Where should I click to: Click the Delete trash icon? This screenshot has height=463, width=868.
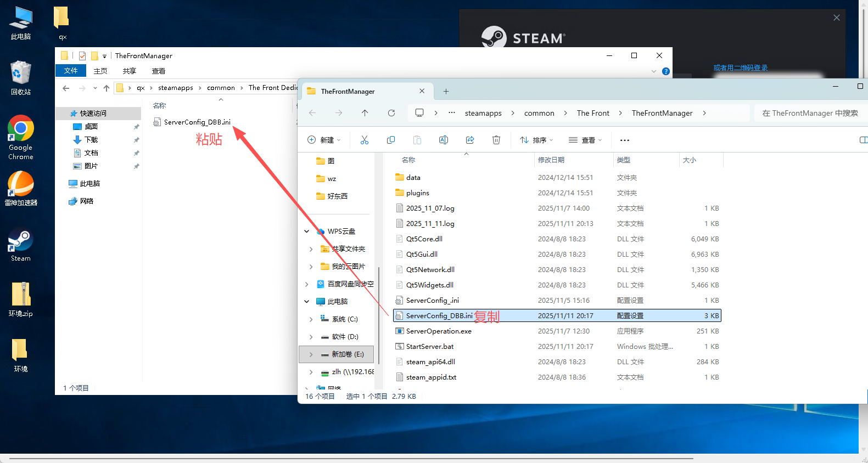tap(496, 140)
